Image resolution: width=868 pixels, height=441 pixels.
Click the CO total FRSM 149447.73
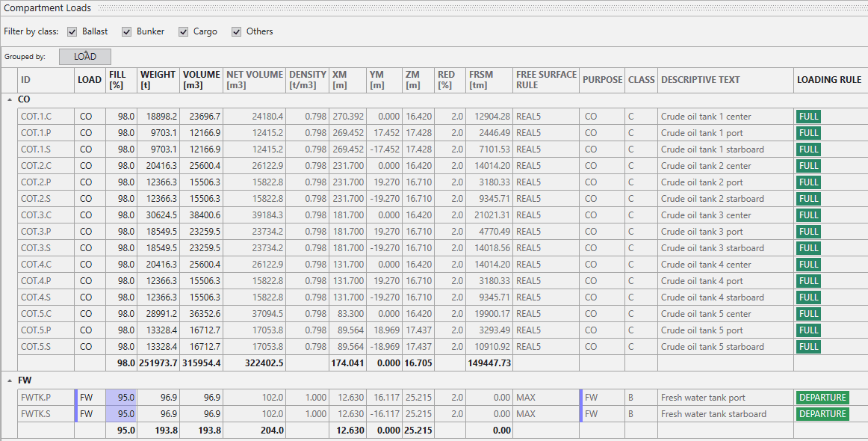coord(489,363)
